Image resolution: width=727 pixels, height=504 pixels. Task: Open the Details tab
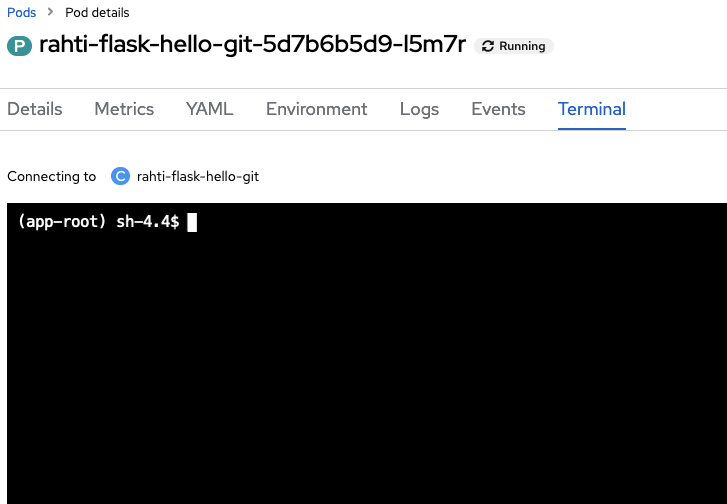coord(35,109)
